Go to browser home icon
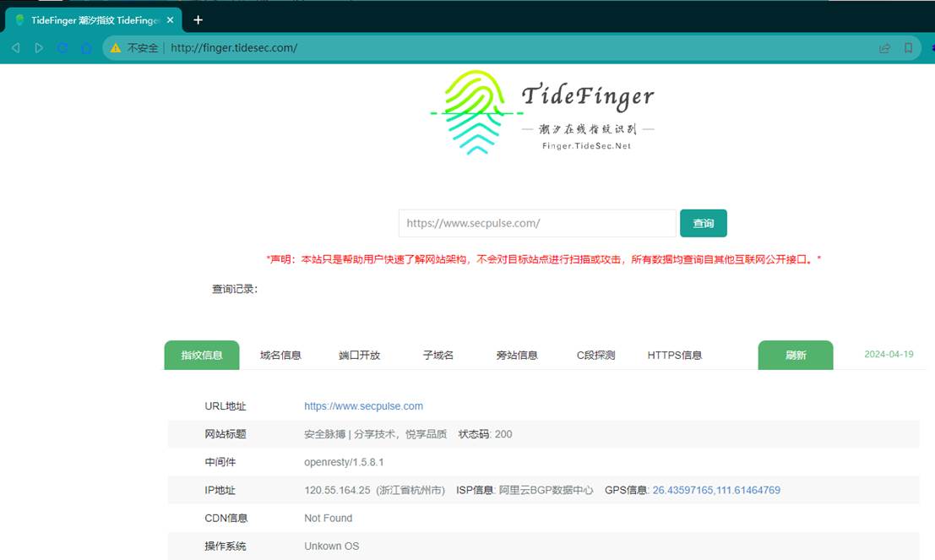 coord(86,47)
